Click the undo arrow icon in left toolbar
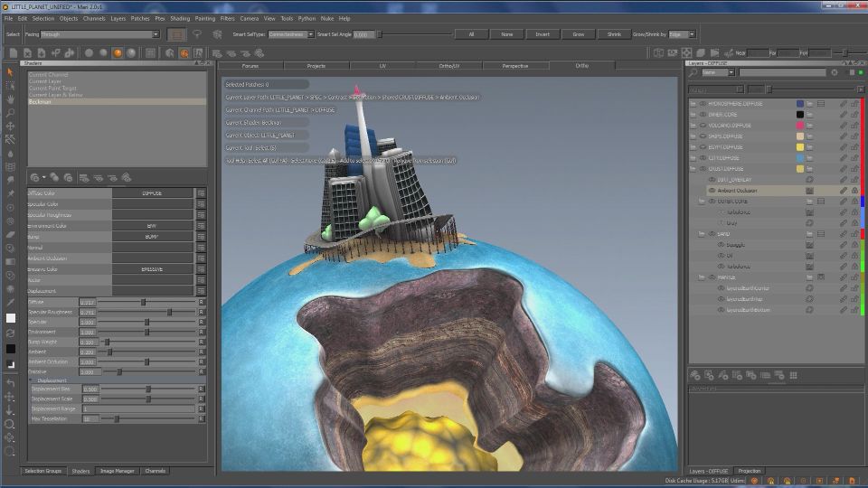868x488 pixels. tap(10, 383)
